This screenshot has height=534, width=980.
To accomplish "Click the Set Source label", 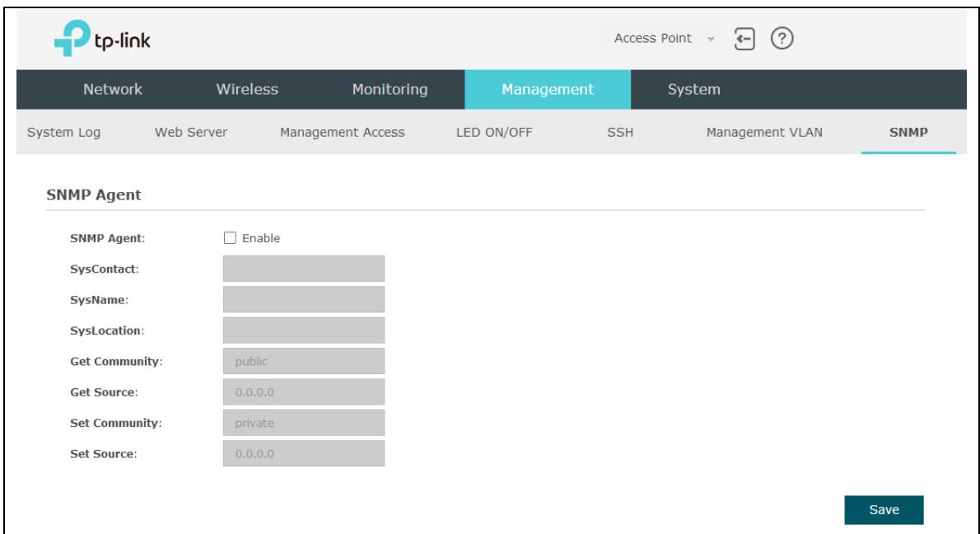I will click(103, 453).
